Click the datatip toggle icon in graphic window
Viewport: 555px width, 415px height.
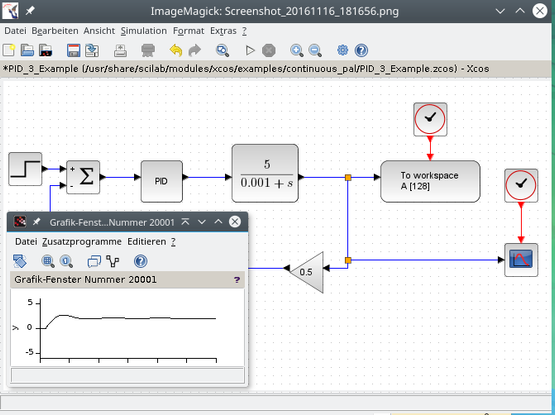point(94,261)
